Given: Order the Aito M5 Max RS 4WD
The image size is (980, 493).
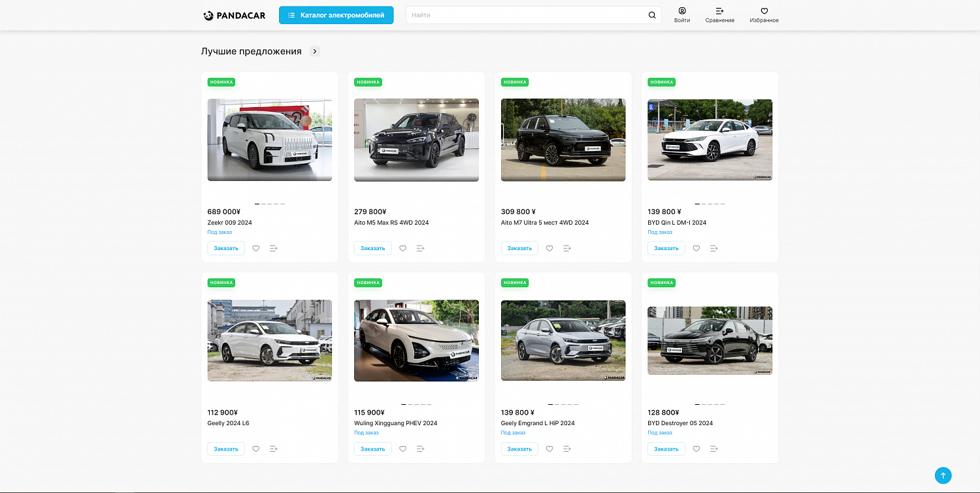Looking at the screenshot, I should pyautogui.click(x=373, y=248).
